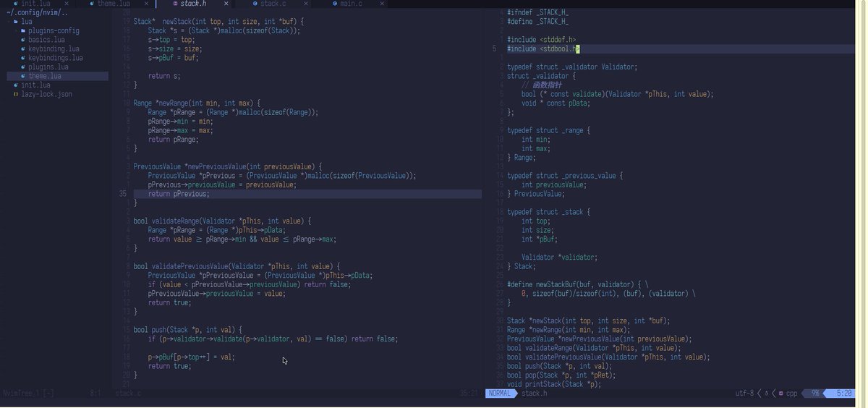Image resolution: width=868 pixels, height=408 pixels.
Task: Click the JSON icon beside lazy-lock.json
Action: 16,94
